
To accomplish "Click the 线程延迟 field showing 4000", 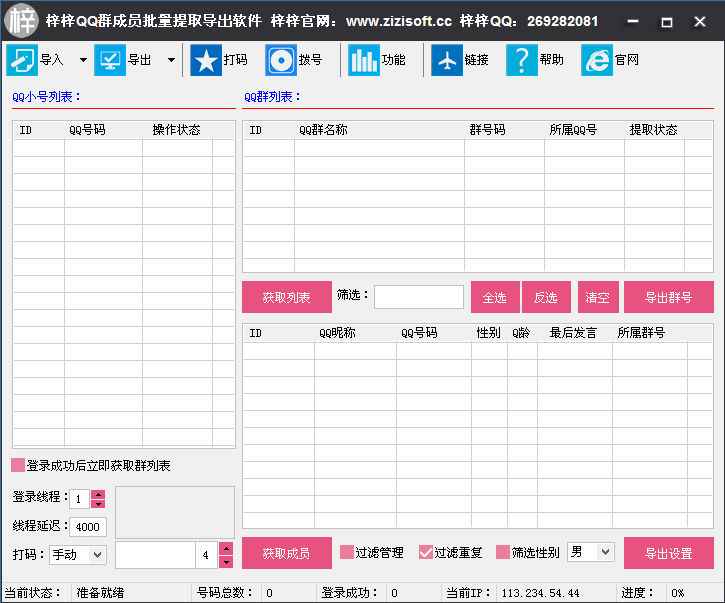I will 88,527.
